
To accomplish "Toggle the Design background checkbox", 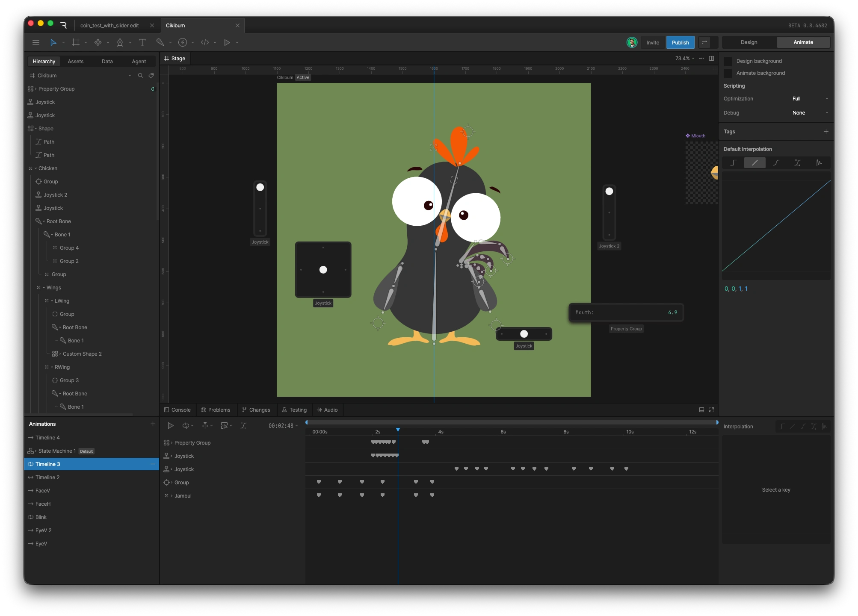I will 728,61.
